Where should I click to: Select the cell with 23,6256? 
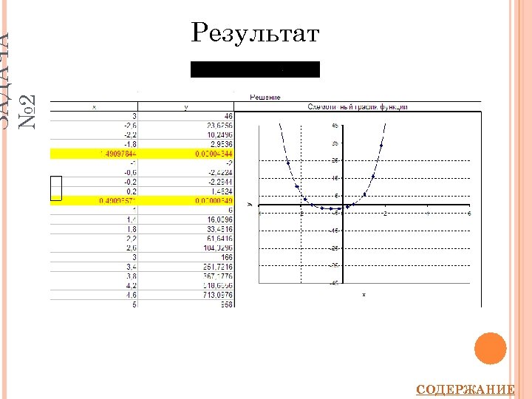(186, 125)
